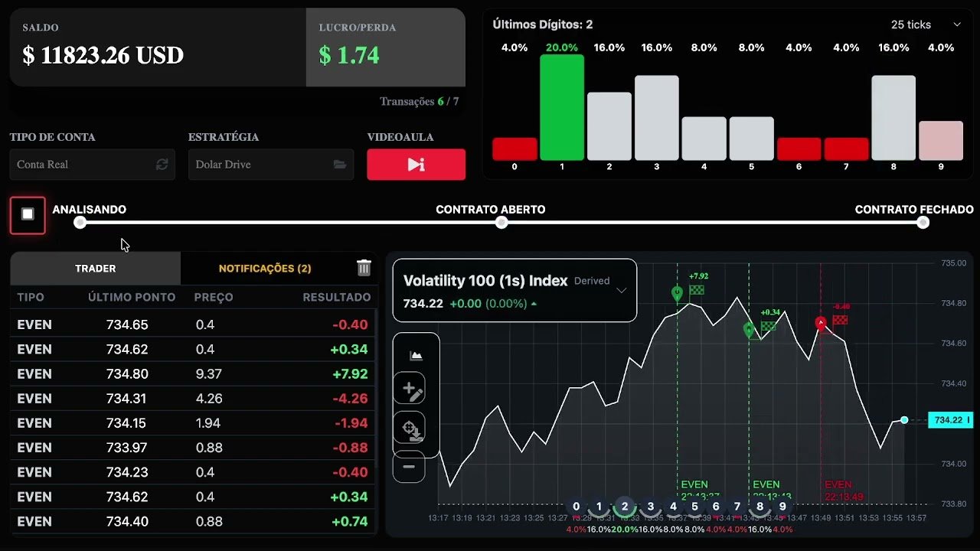Click the Contrato Aberto progress marker
Screen dimensions: 980x551
501,223
